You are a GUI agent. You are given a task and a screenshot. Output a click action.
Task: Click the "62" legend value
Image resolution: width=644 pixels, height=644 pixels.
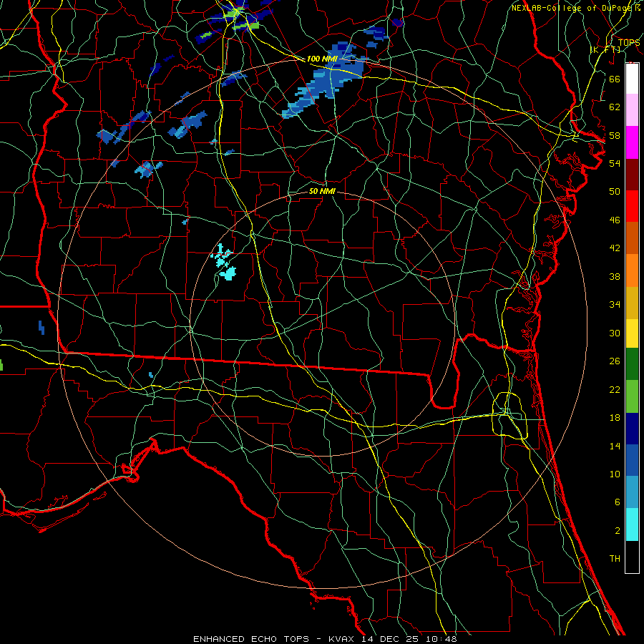coord(615,107)
